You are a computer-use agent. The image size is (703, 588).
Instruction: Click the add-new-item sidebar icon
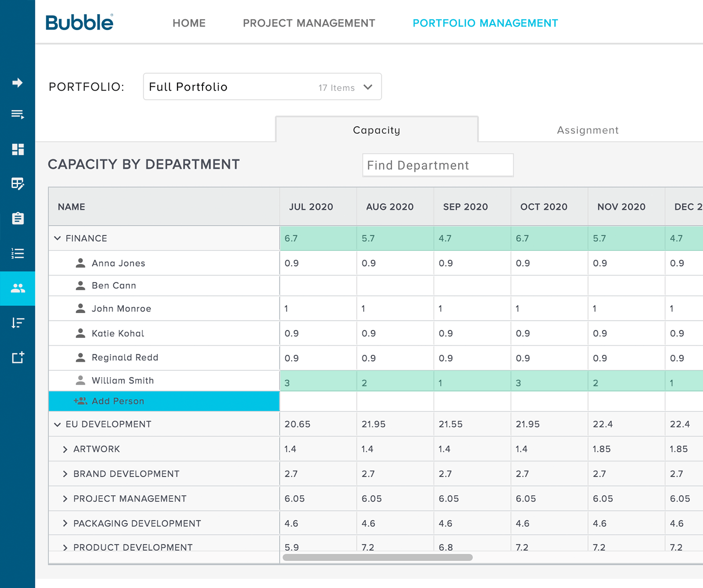(x=18, y=358)
